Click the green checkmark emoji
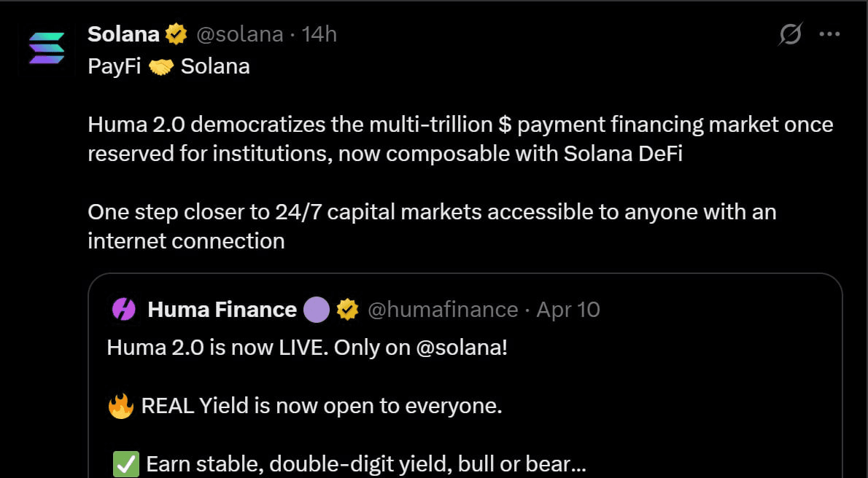Screen dimensions: 868x478 (x=125, y=464)
